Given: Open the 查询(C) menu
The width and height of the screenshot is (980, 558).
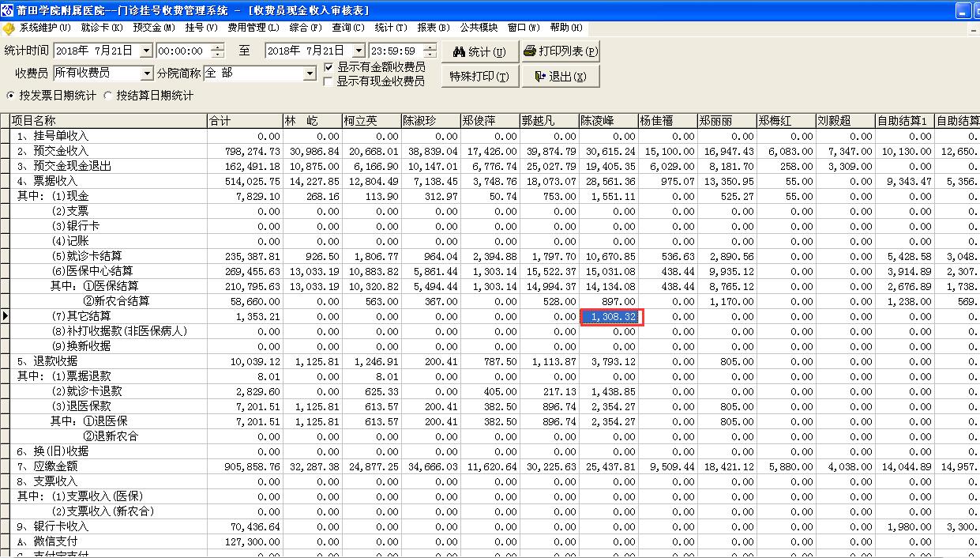Looking at the screenshot, I should pos(348,28).
